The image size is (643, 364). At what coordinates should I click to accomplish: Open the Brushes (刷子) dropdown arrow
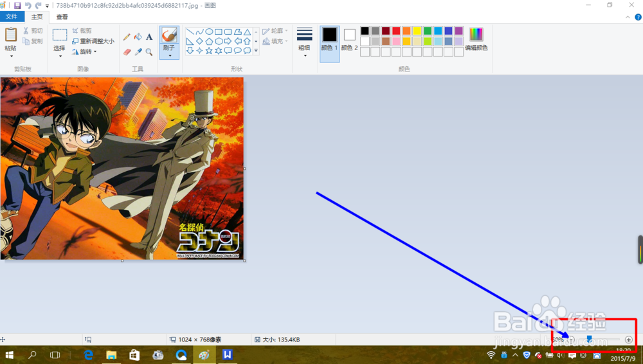tap(169, 56)
